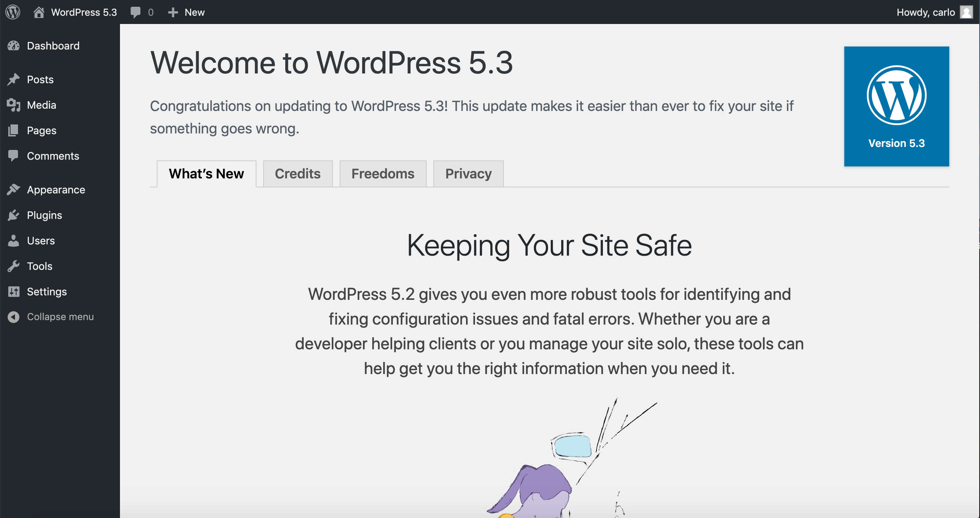The image size is (980, 518).
Task: Open the Freedoms tab
Action: pyautogui.click(x=383, y=174)
